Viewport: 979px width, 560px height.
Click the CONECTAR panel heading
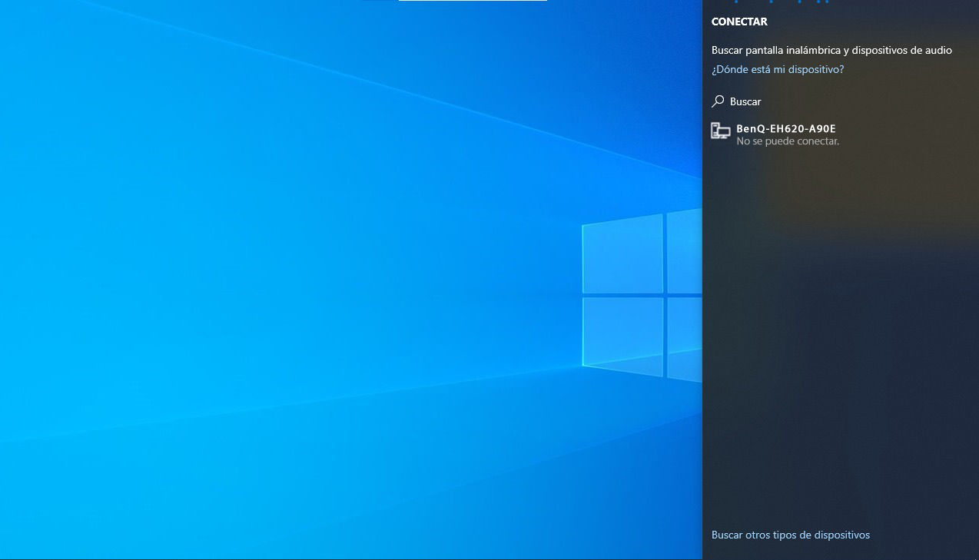739,22
